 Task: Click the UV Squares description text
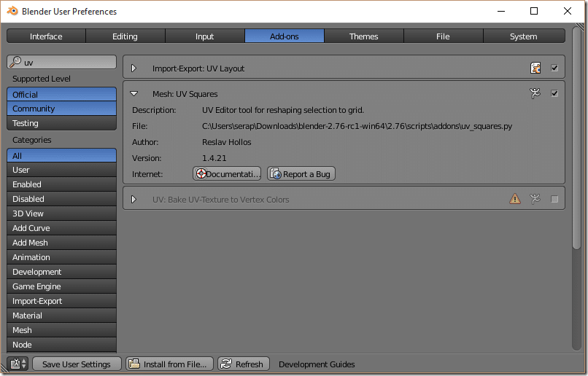click(283, 110)
